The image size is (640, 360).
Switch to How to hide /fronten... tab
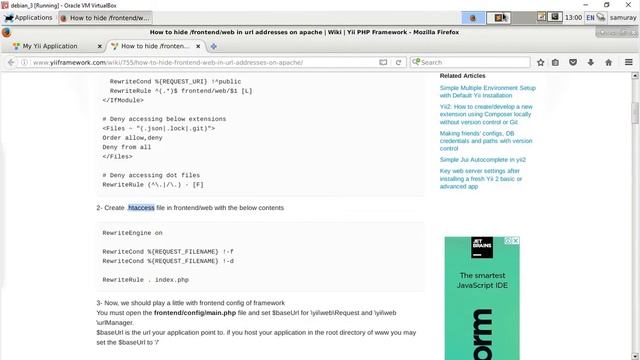(155, 46)
